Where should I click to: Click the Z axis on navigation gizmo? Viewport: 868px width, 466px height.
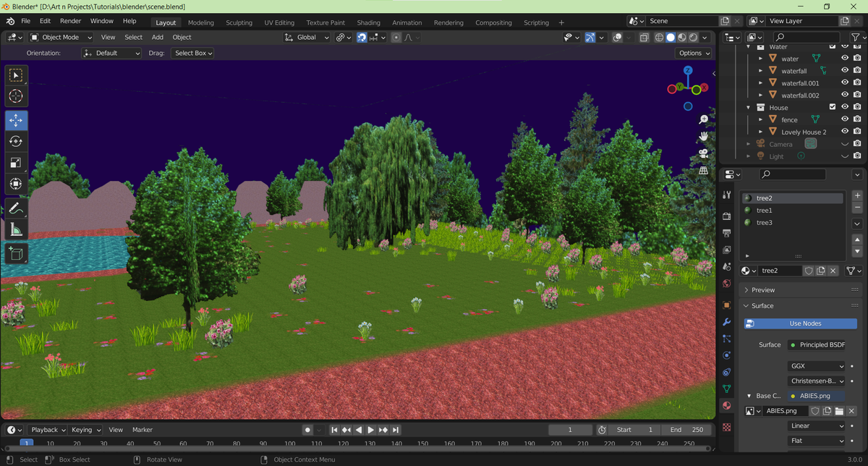688,70
